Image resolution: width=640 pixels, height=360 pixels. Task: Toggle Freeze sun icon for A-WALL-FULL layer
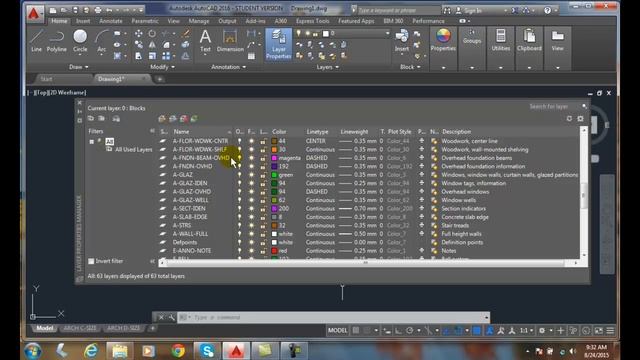251,234
